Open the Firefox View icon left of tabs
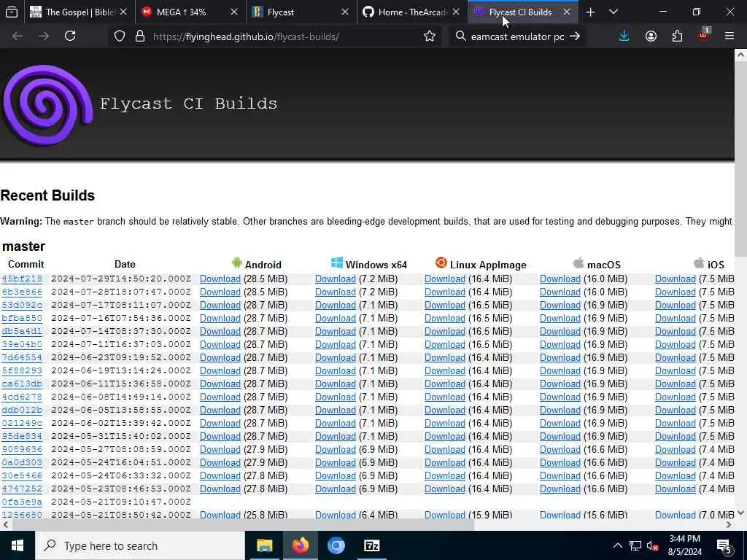 point(12,12)
